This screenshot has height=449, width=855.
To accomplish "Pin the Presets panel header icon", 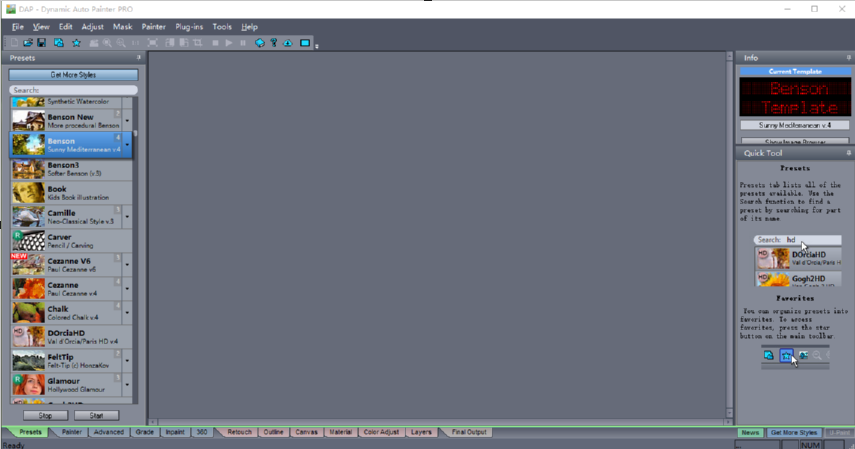I will (x=139, y=57).
